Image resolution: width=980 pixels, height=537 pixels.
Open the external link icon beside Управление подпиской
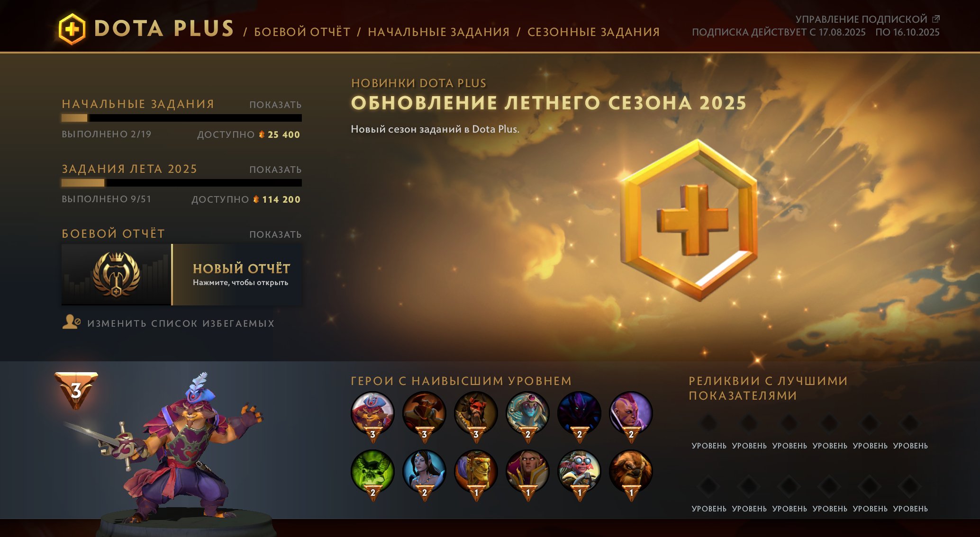click(935, 19)
